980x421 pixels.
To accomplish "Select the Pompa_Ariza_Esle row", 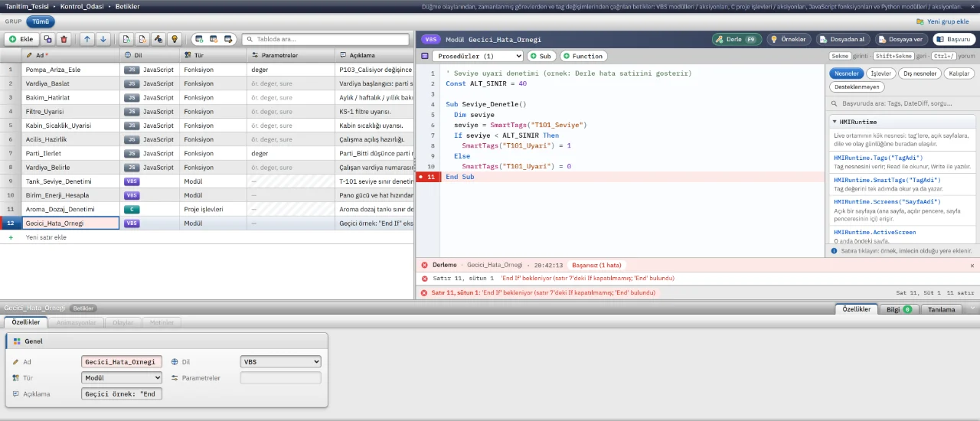I will point(207,70).
